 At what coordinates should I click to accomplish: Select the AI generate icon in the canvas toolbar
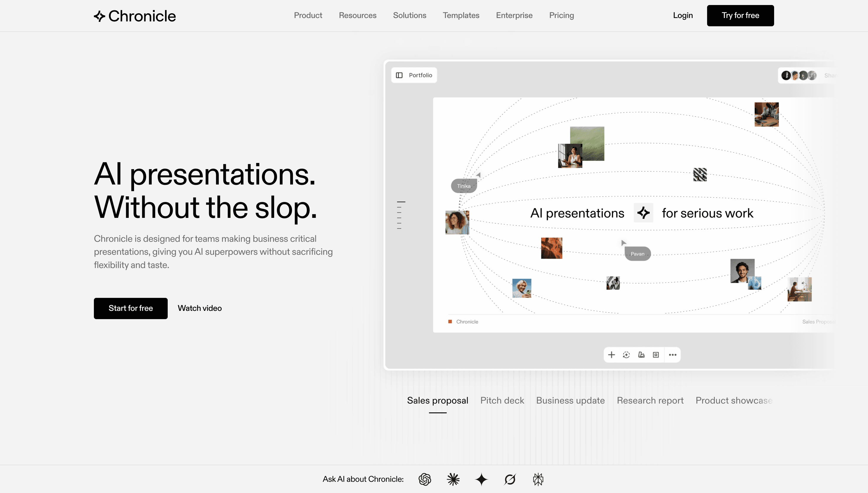[626, 355]
